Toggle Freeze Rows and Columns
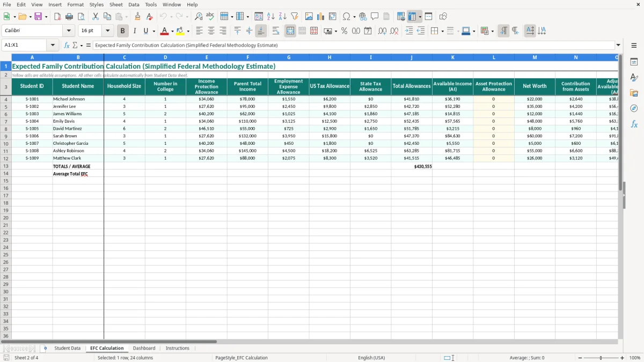 [x=412, y=17]
